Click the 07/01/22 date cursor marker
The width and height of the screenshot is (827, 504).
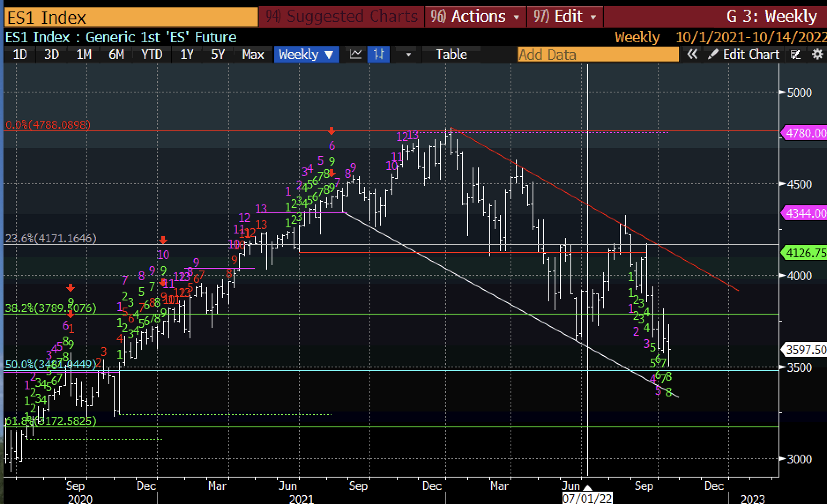click(x=587, y=498)
